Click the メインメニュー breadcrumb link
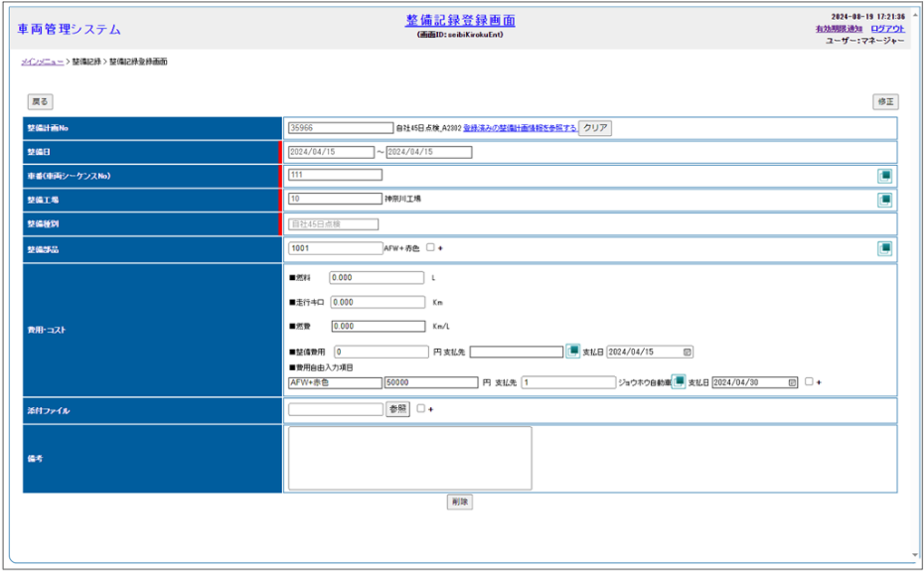This screenshot has height=572, width=924. coord(42,62)
